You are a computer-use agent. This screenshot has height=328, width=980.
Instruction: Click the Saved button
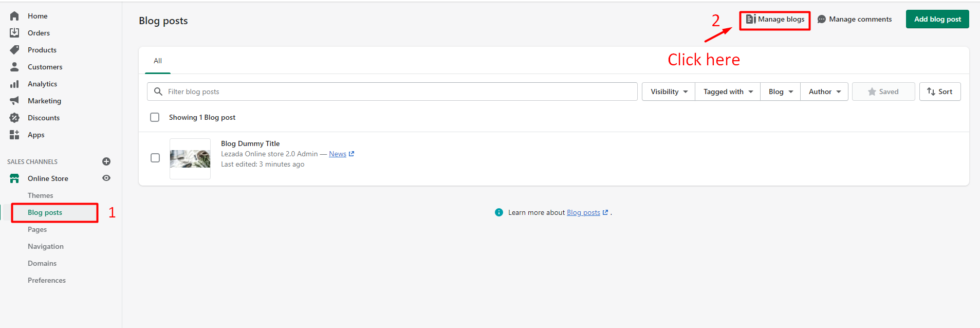883,92
